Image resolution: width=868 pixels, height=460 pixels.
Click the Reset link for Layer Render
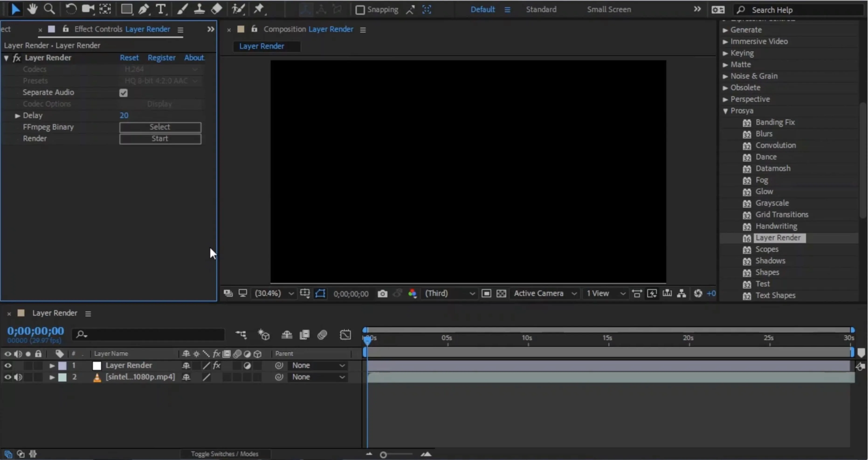pos(129,58)
